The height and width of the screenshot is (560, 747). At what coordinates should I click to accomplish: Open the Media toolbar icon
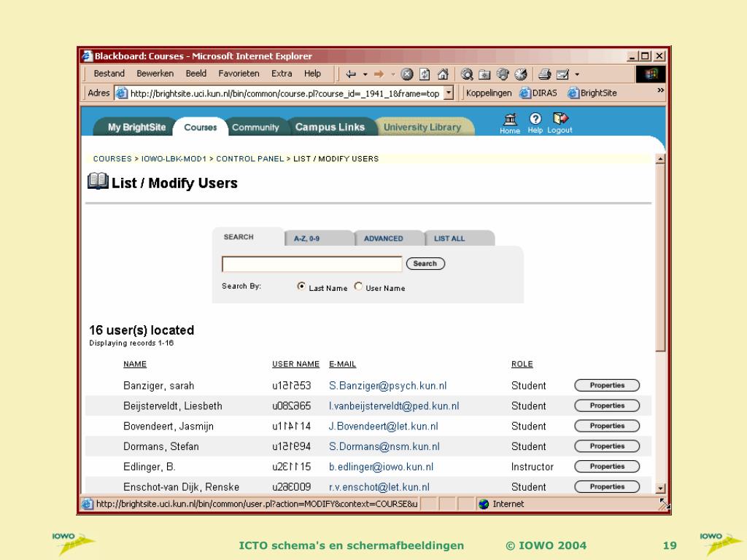[503, 74]
